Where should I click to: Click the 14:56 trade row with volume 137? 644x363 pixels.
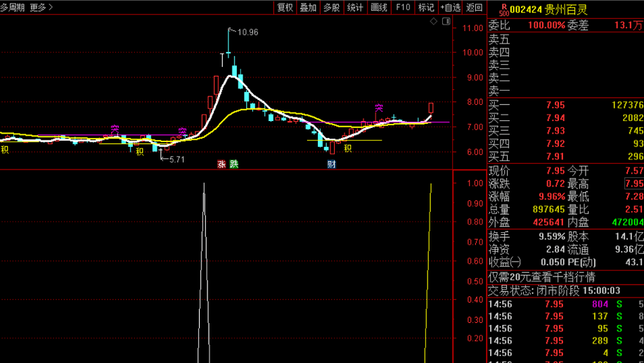(565, 317)
